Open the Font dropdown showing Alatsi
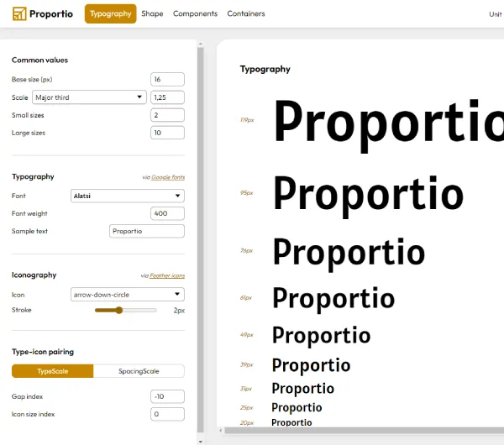The height and width of the screenshot is (445, 504). coord(128,196)
